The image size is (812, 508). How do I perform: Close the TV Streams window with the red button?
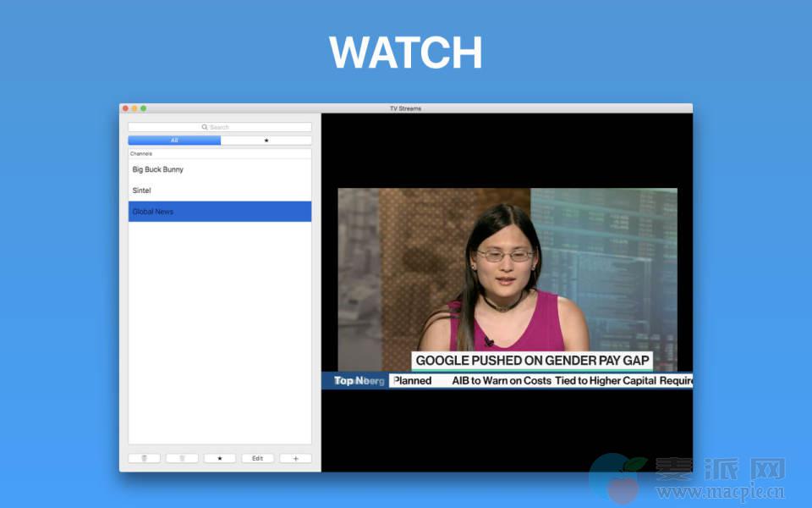pos(125,108)
